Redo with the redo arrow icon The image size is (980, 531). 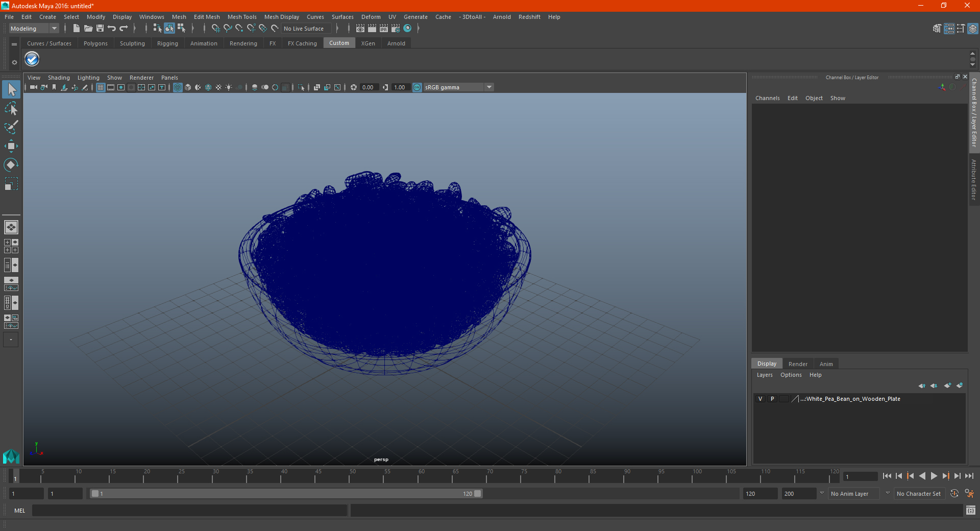coord(124,29)
